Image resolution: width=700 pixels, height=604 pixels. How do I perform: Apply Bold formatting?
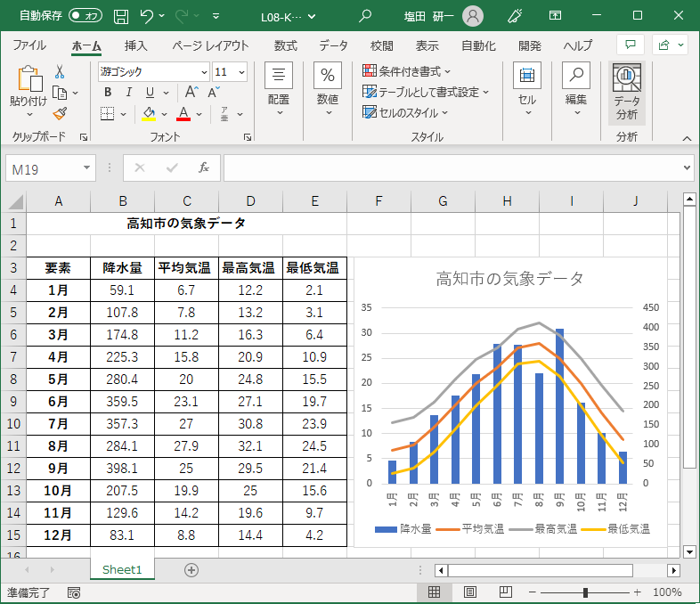108,92
